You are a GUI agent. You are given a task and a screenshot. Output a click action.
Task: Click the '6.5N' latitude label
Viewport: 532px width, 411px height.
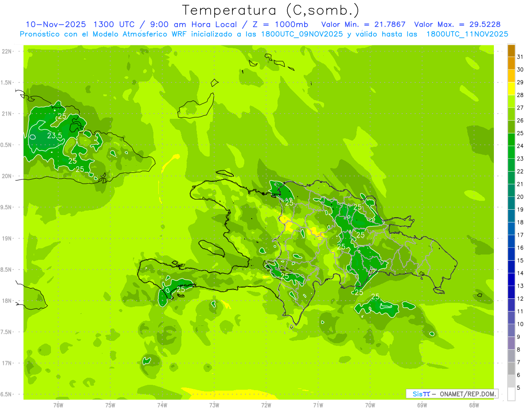[6, 394]
